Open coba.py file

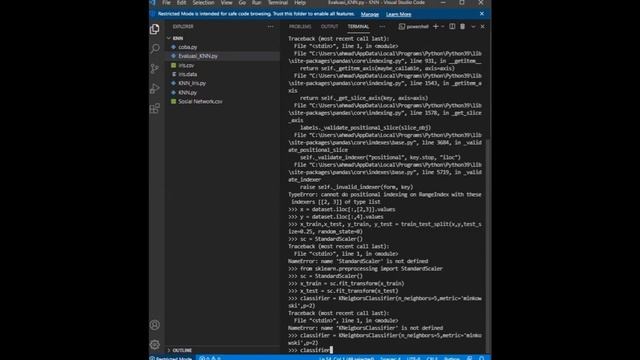point(222,47)
